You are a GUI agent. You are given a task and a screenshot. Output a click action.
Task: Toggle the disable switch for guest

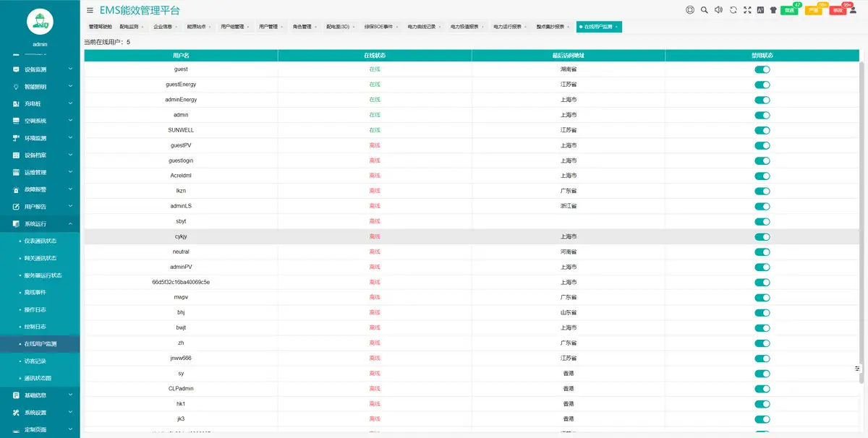(x=762, y=69)
